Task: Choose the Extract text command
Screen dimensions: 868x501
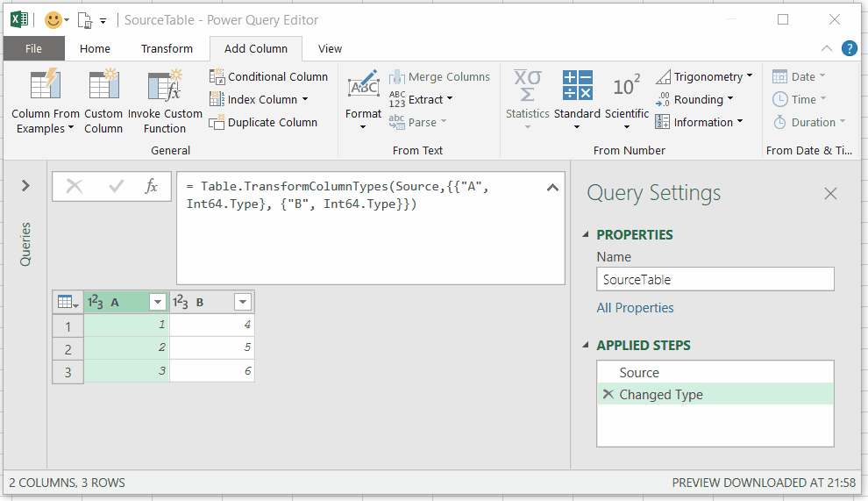Action: [421, 99]
